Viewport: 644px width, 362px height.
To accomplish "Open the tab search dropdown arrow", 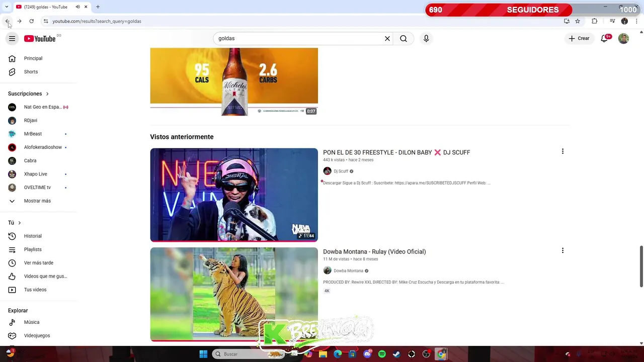I will tap(7, 7).
